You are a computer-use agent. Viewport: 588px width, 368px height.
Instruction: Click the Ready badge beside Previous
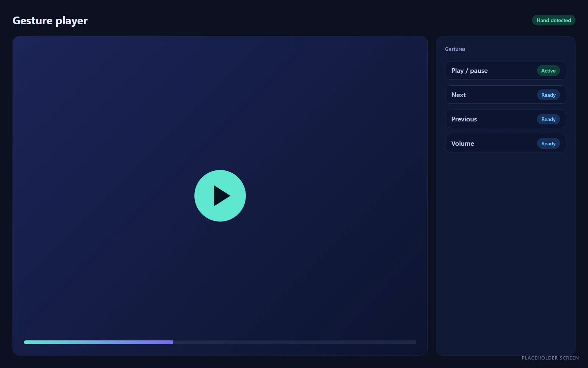pos(548,119)
